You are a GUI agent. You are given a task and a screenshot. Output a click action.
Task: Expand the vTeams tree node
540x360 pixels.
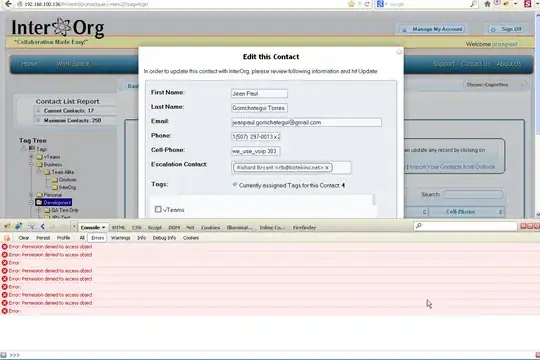click(31, 157)
